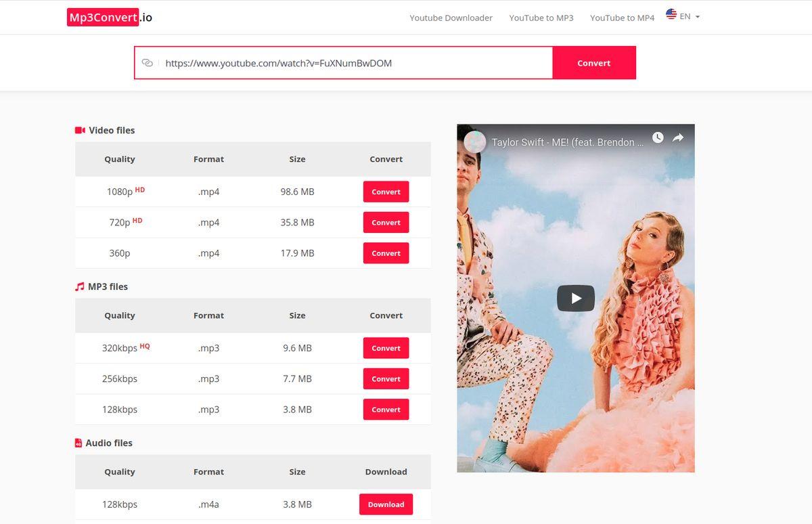Open Youtube Downloader nav link

point(451,18)
